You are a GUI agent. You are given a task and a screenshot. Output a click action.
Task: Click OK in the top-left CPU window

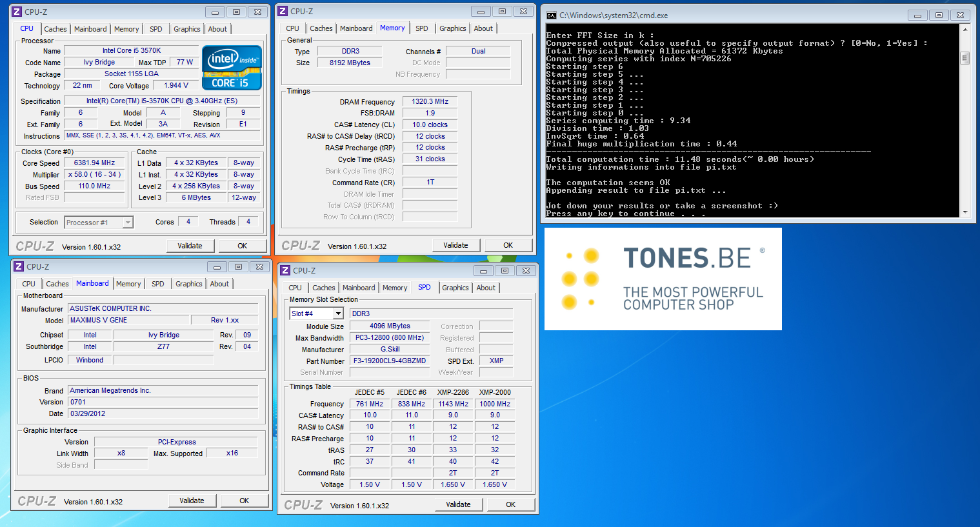point(243,246)
